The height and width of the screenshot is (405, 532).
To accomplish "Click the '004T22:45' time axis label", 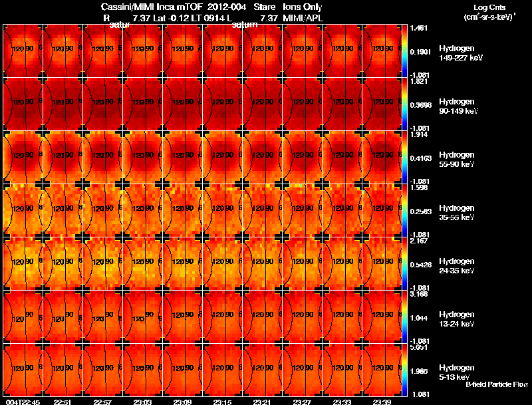I will 23,402.
